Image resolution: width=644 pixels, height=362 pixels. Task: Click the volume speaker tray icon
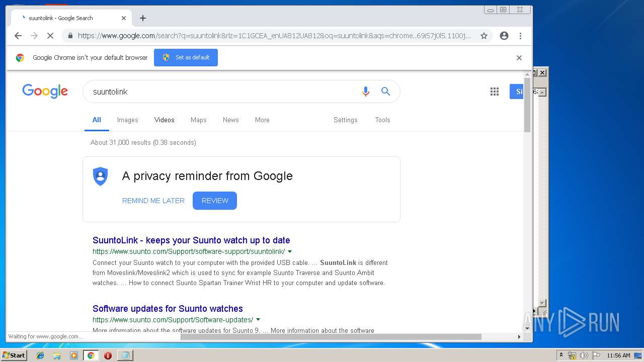(x=584, y=355)
